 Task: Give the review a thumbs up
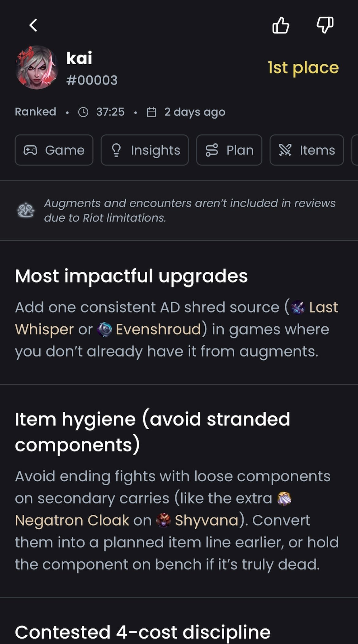pos(281,25)
